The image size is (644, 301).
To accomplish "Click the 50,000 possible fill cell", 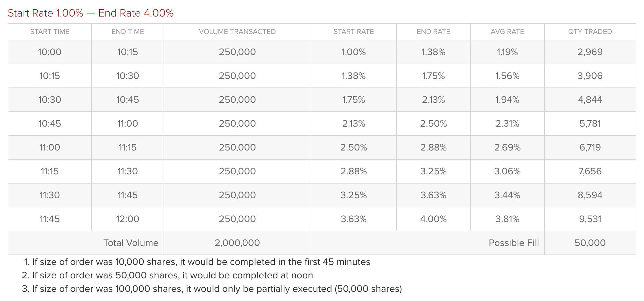I will click(x=590, y=243).
